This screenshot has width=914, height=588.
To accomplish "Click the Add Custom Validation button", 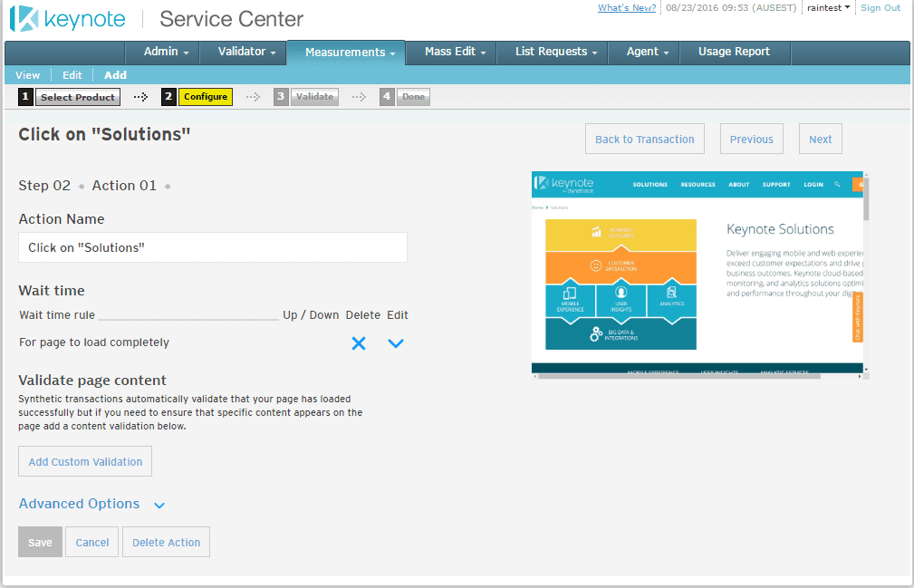I will (85, 461).
